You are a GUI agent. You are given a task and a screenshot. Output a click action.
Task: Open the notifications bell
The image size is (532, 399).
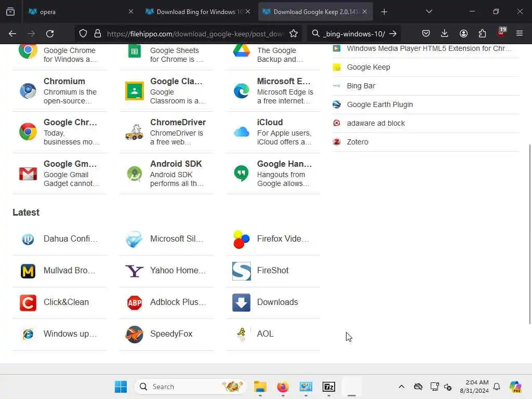pyautogui.click(x=497, y=387)
